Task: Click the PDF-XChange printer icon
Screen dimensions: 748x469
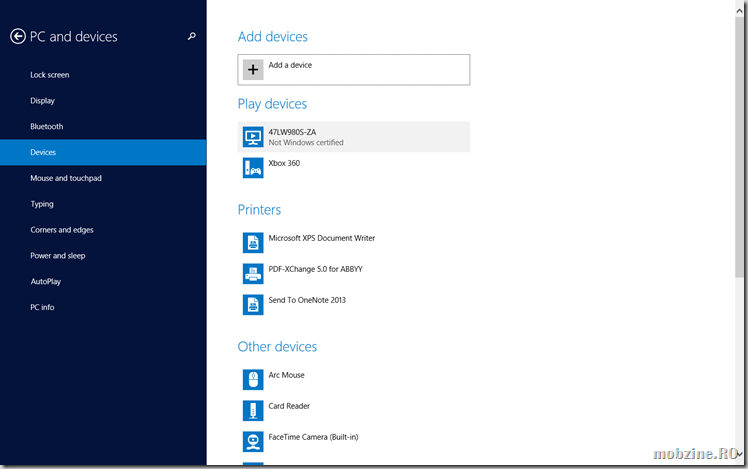Action: click(253, 274)
